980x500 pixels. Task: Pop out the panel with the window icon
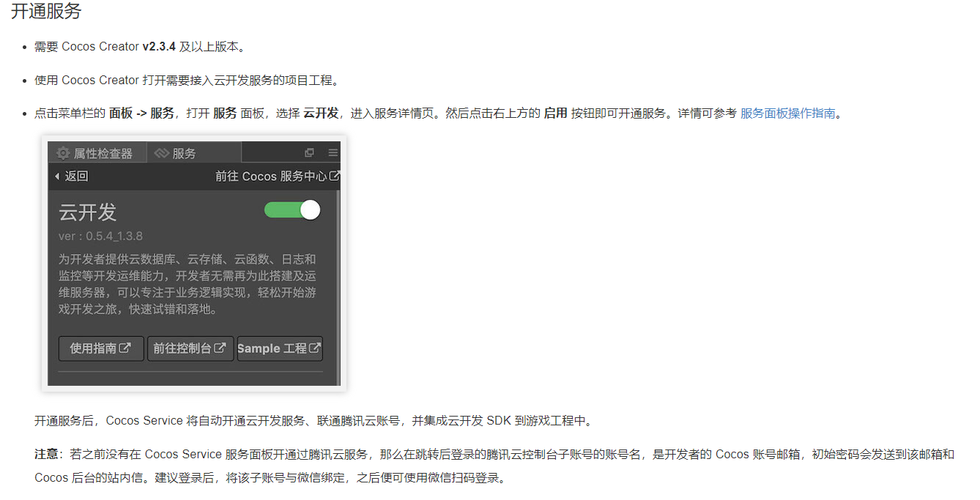[309, 152]
